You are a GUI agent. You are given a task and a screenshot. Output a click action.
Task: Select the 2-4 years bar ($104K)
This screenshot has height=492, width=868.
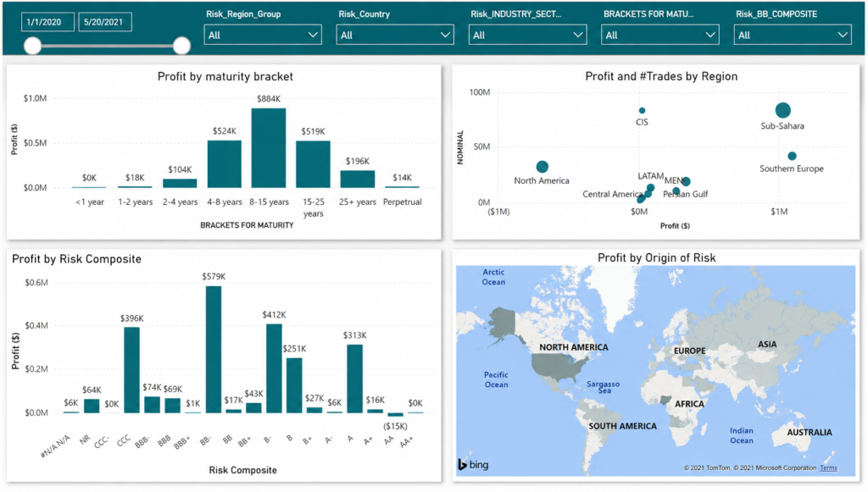(x=180, y=184)
